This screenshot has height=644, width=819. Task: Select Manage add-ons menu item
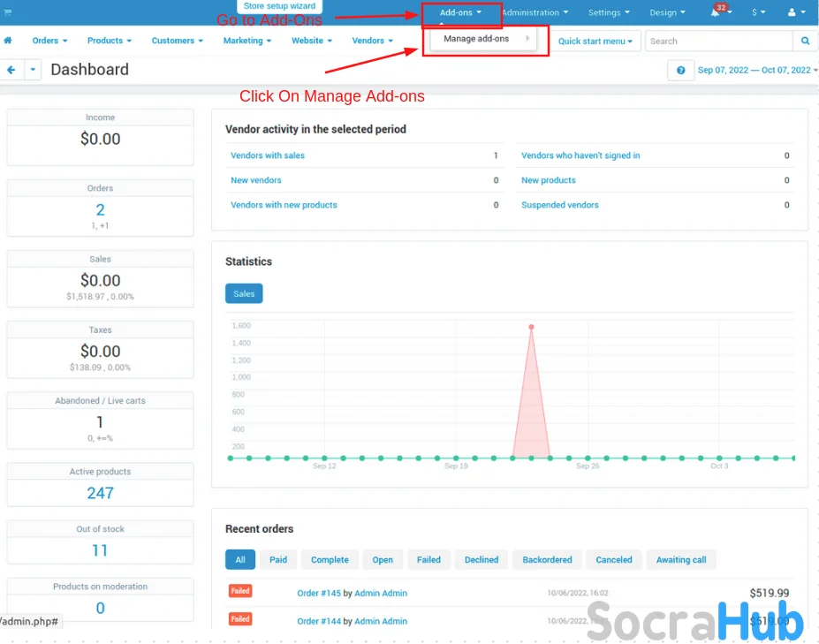click(477, 39)
